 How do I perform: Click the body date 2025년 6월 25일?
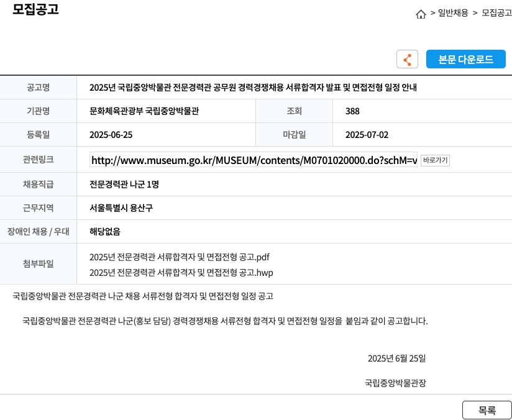396,358
